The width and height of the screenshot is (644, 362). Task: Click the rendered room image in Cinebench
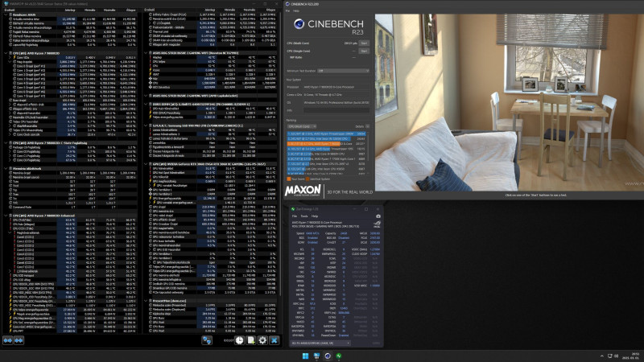click(510, 103)
